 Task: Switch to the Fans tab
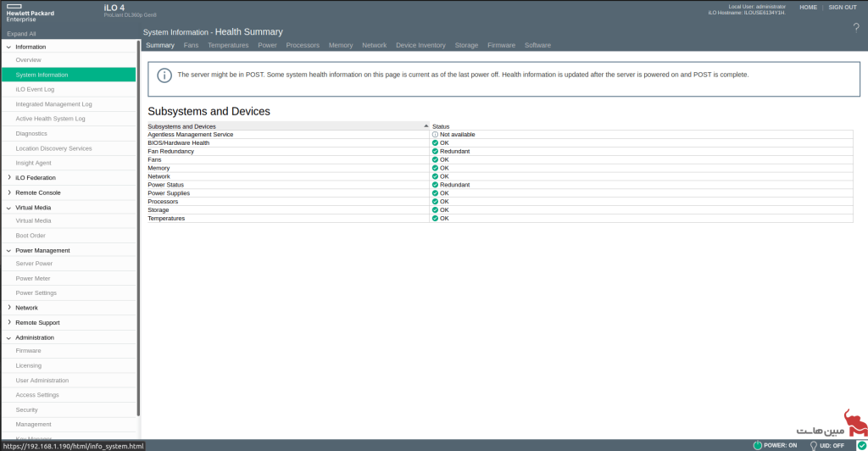point(191,46)
